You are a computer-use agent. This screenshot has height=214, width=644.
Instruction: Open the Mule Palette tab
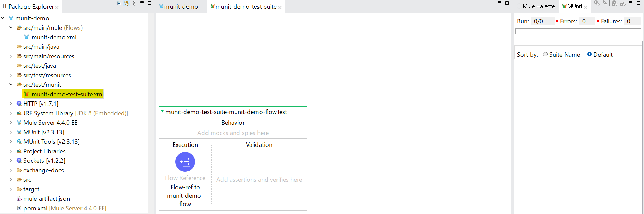(x=536, y=6)
